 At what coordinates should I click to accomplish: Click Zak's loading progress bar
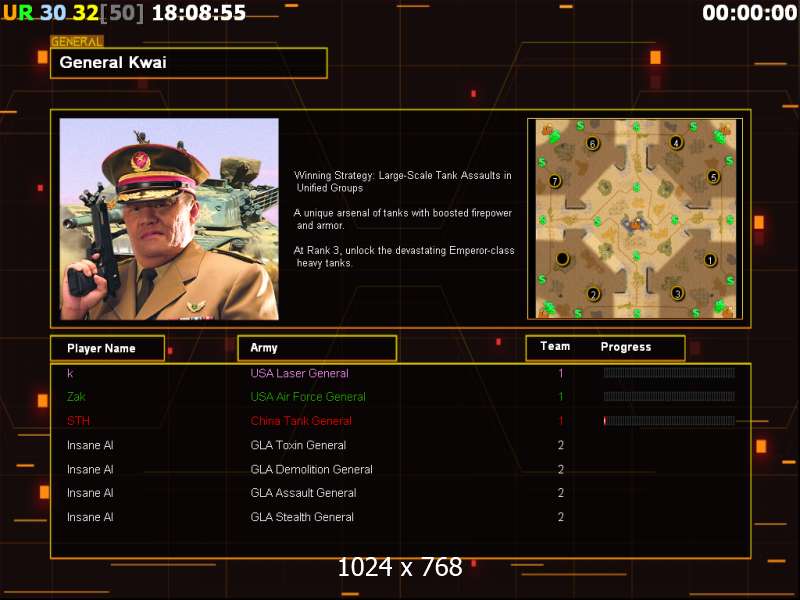point(669,396)
